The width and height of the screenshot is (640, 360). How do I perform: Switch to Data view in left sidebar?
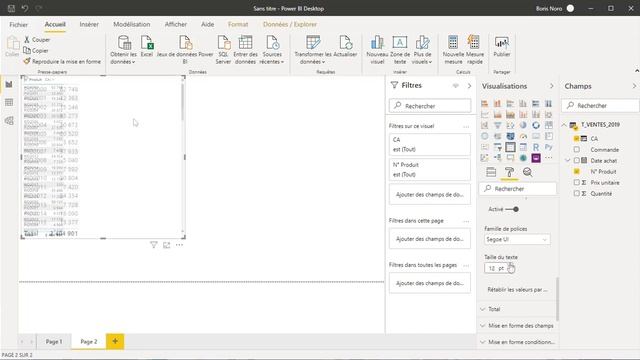click(x=9, y=102)
